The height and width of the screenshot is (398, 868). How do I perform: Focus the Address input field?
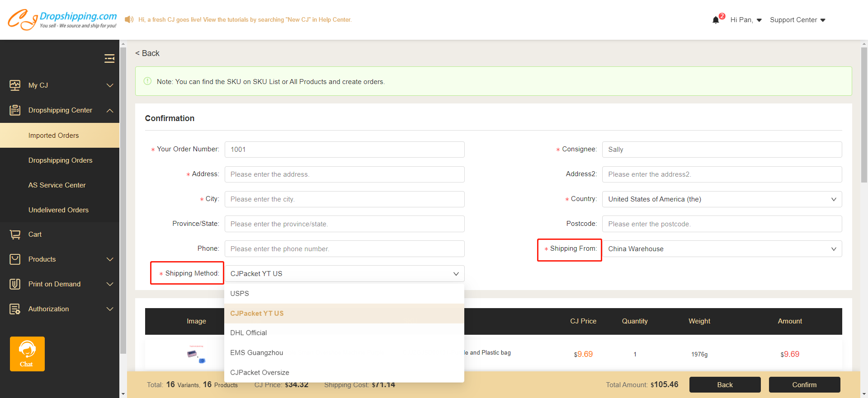click(x=344, y=174)
